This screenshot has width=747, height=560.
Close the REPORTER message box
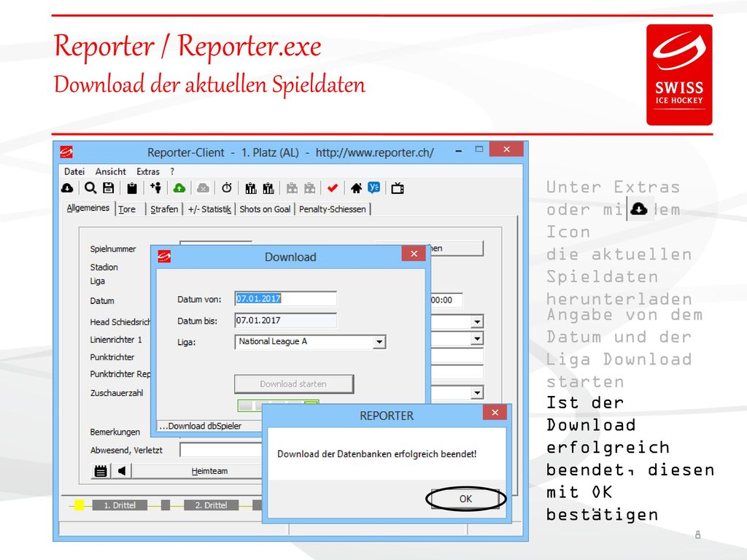pyautogui.click(x=495, y=413)
